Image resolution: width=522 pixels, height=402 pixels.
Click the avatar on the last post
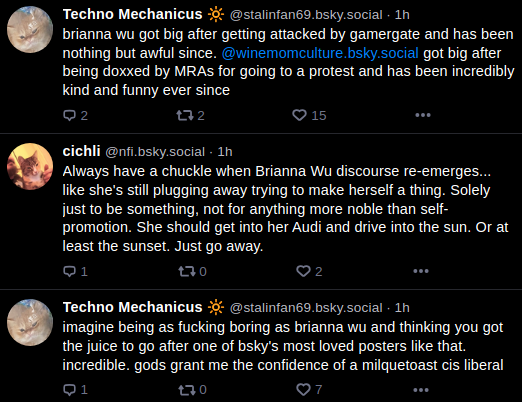[x=30, y=322]
